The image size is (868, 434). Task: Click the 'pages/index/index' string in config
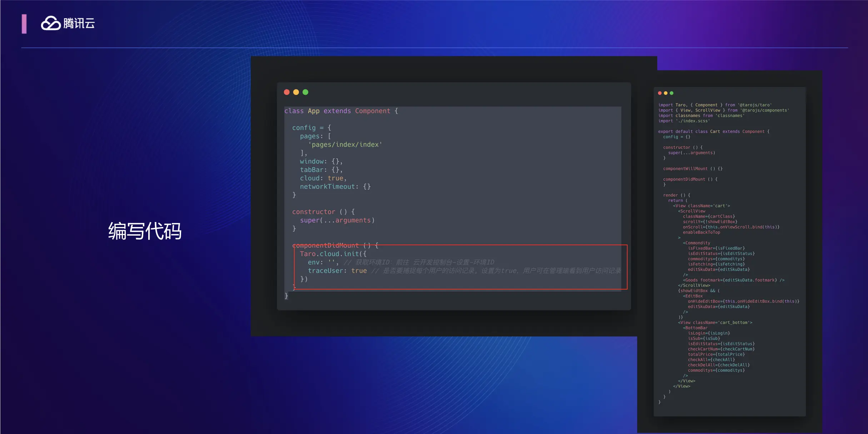345,144
